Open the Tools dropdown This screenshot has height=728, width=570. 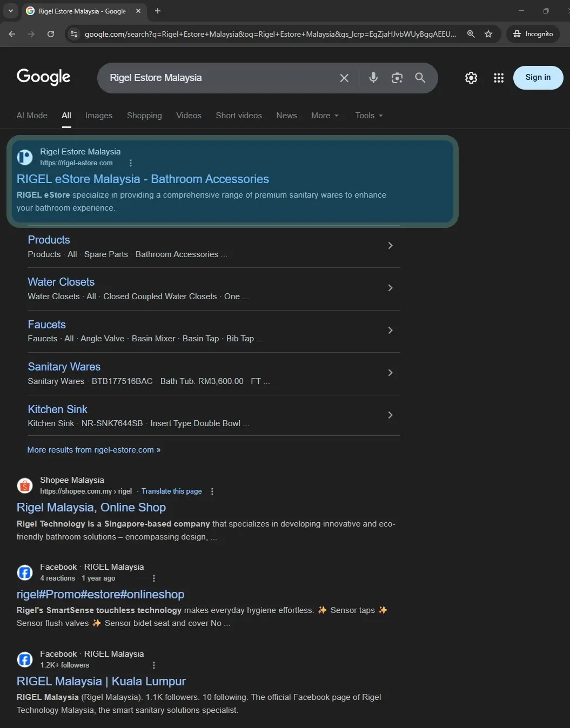click(369, 116)
